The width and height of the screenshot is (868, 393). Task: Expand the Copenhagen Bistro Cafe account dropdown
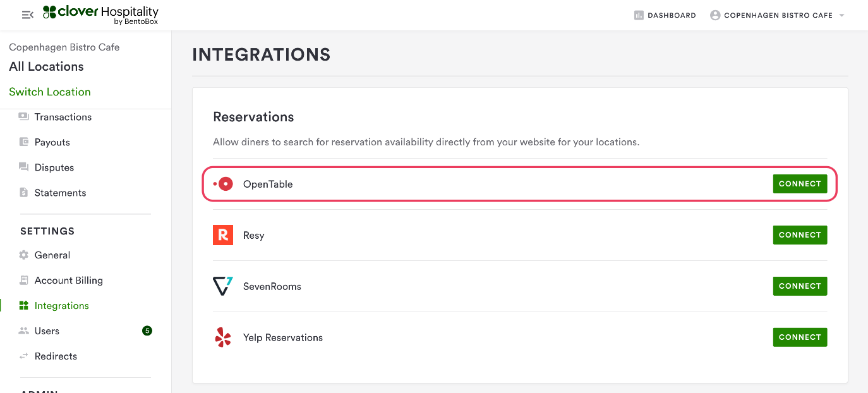pos(841,15)
